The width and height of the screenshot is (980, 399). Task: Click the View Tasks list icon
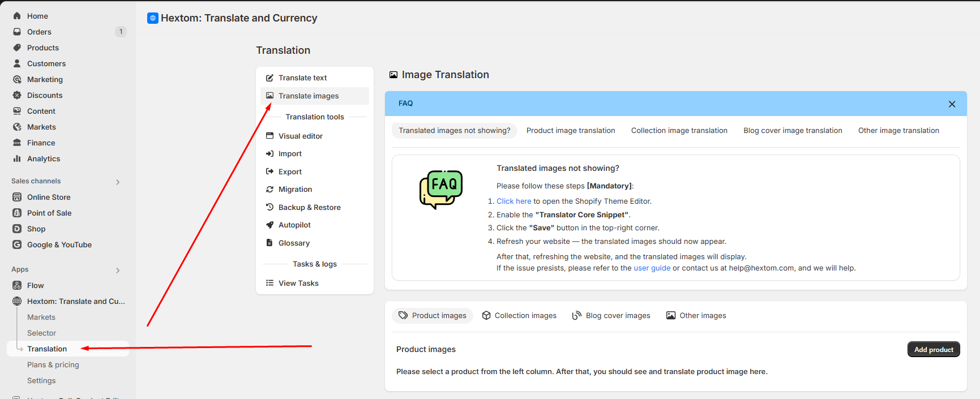pos(270,283)
